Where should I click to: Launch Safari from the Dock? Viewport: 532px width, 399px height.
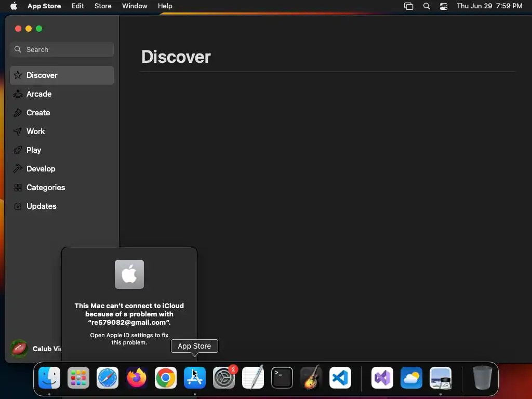coord(108,378)
